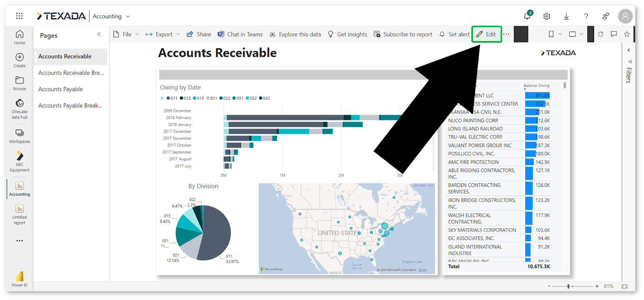Click Chat in Teams
This screenshot has width=644, height=300.
pyautogui.click(x=240, y=34)
